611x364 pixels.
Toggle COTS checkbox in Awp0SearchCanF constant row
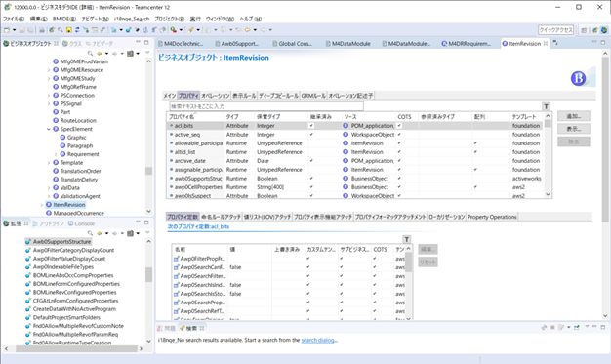coord(375,267)
